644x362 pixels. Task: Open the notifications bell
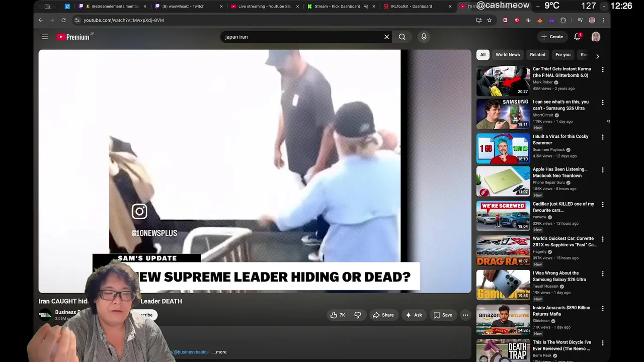pos(578,37)
